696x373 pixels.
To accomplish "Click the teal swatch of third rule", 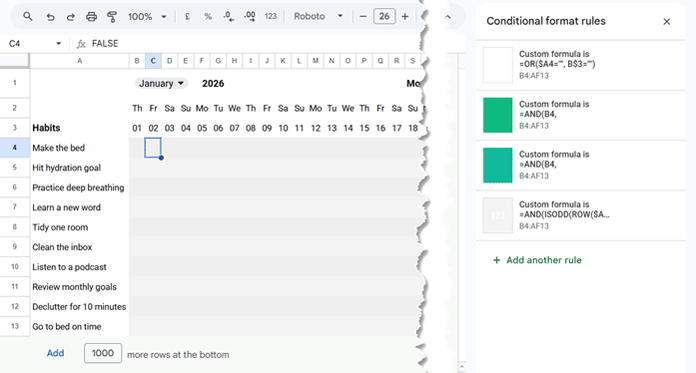I will pos(498,165).
